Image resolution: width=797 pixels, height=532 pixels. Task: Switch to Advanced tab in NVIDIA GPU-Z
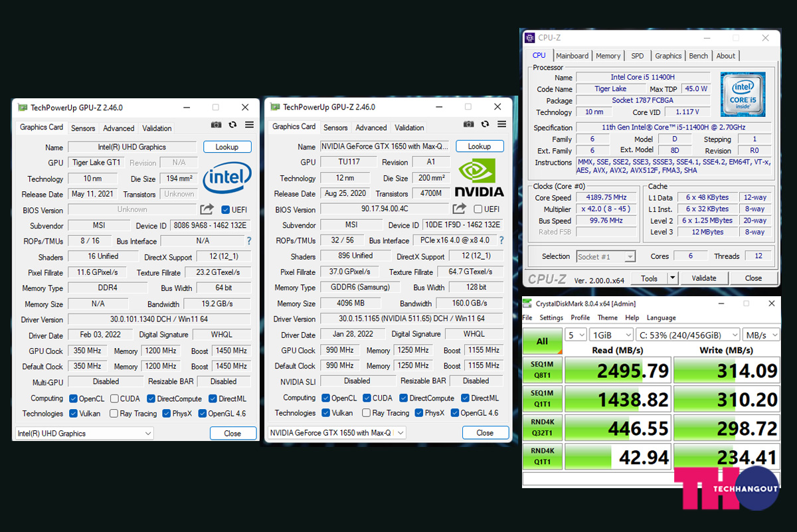coord(371,128)
